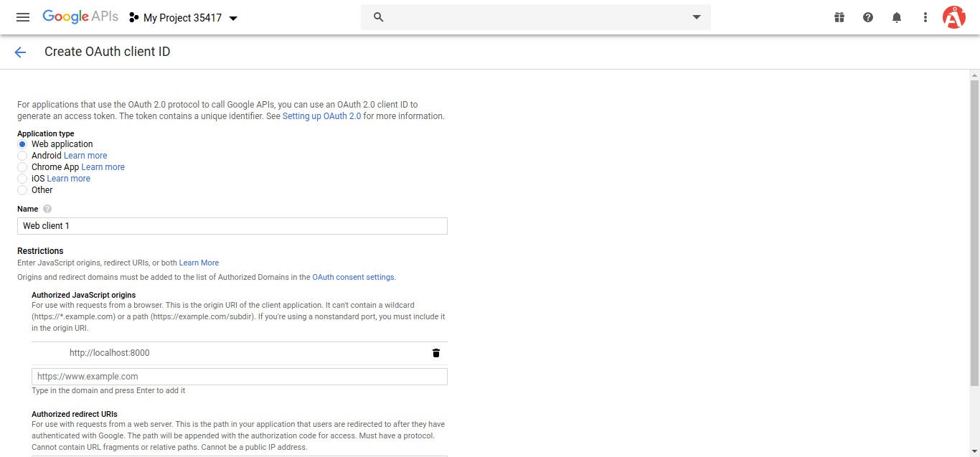Open the gift offers icon in the toolbar
The height and width of the screenshot is (457, 980).
click(839, 17)
